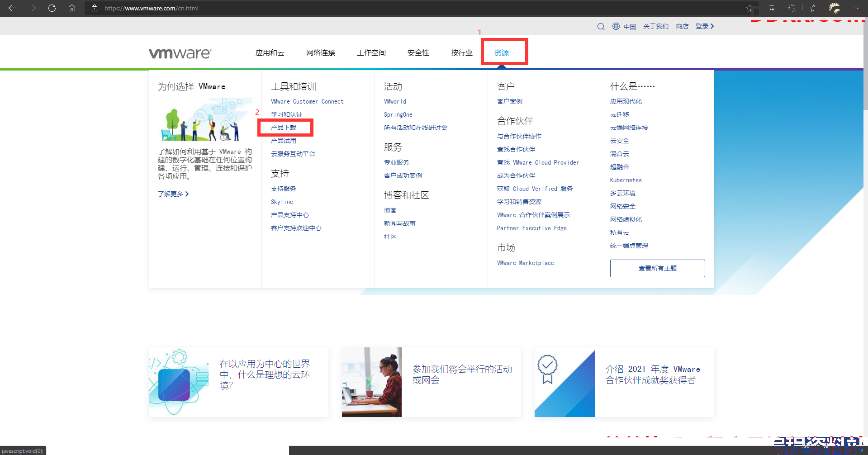Open the VMworld link
868x455 pixels.
395,102
